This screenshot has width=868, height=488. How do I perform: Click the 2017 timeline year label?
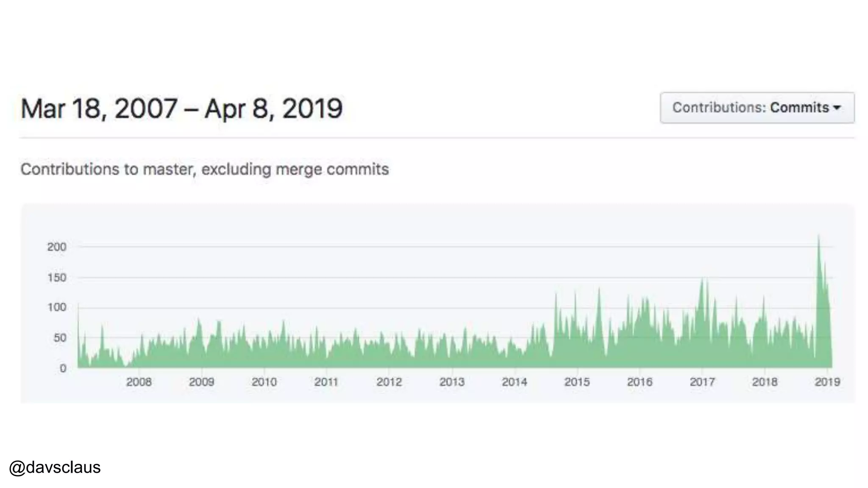(702, 382)
